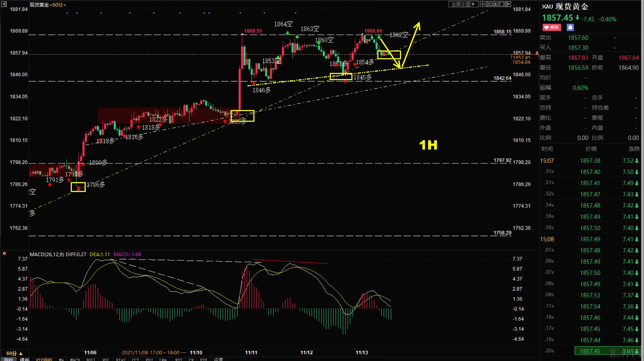Expand the 60分 timeframe selector

(14, 353)
